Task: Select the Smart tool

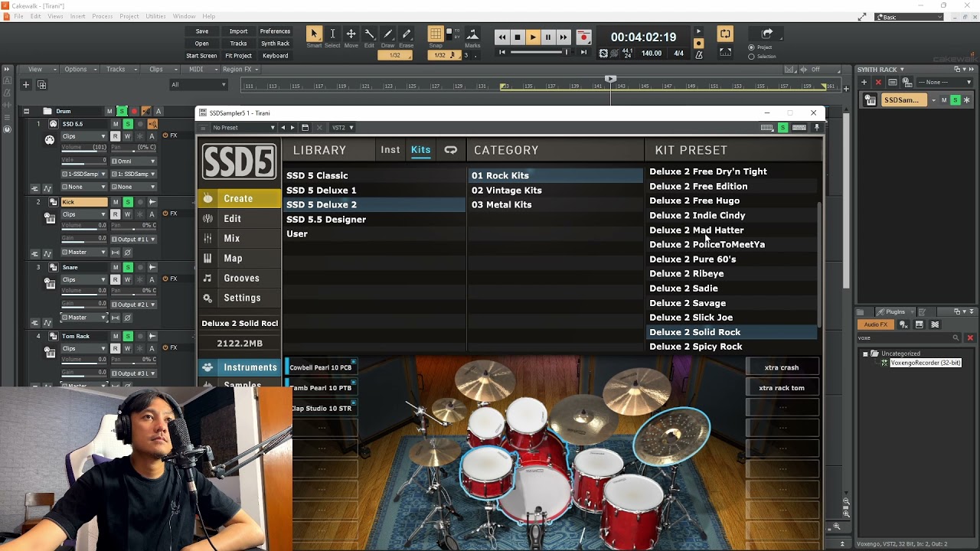Action: (314, 34)
